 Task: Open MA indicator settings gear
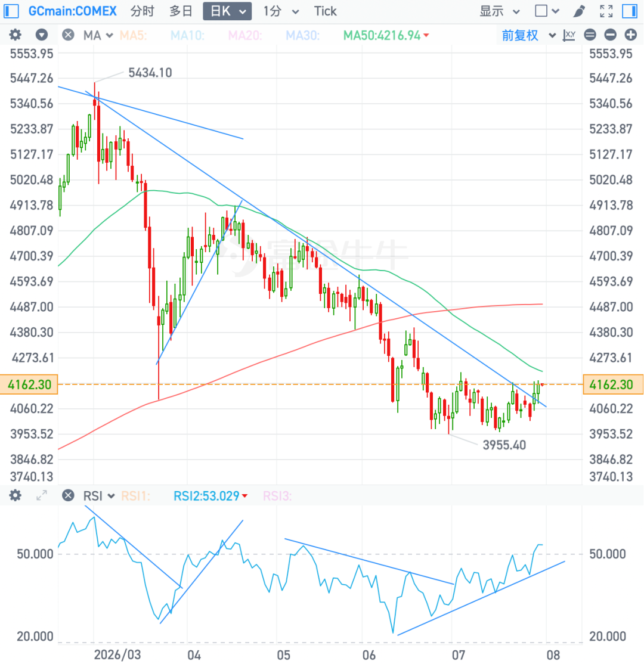(16, 35)
